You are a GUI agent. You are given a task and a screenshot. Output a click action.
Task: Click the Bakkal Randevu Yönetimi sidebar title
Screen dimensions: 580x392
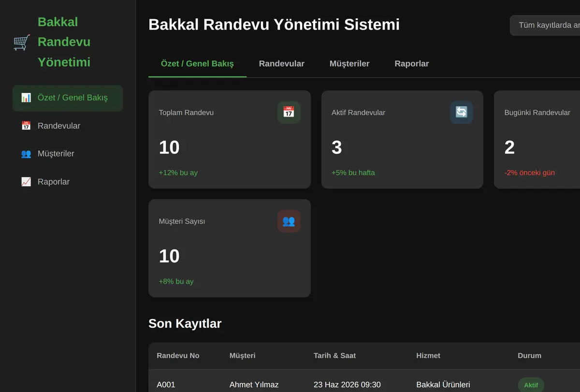(64, 42)
